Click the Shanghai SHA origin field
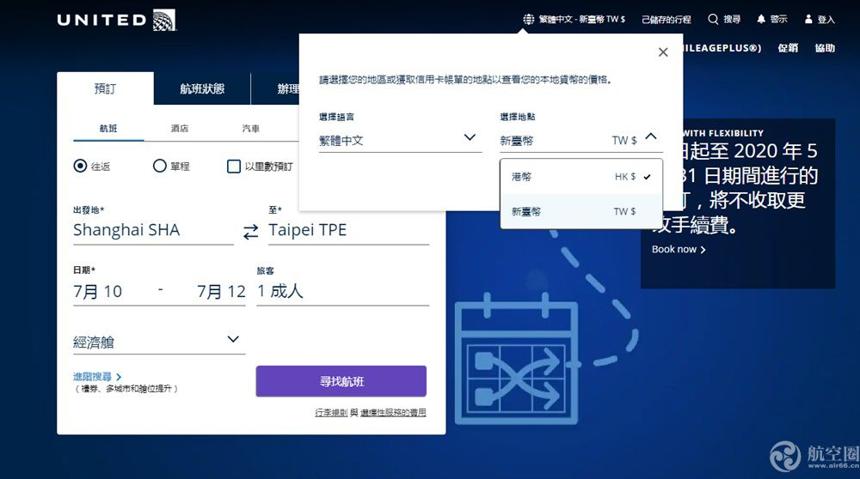Viewport: 860px width, 479px height. [153, 230]
